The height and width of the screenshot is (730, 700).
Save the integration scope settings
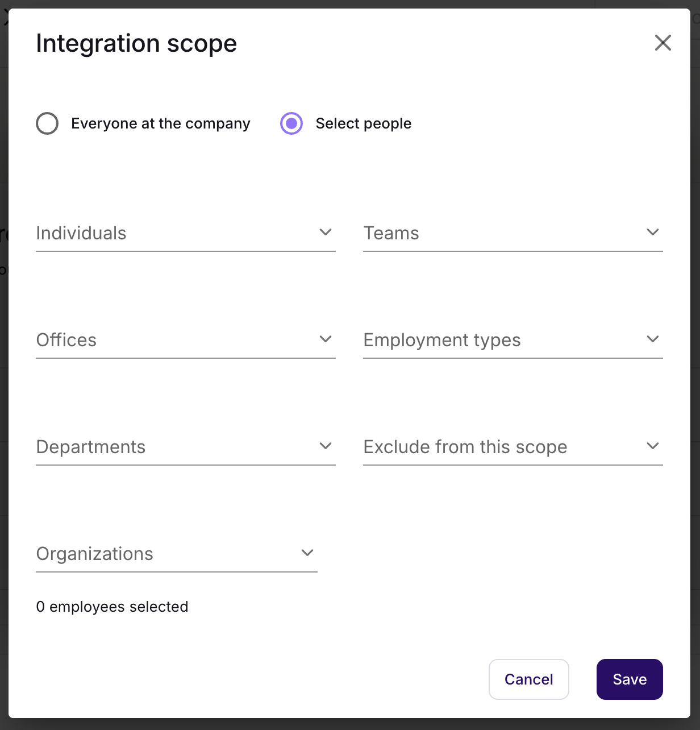point(630,679)
